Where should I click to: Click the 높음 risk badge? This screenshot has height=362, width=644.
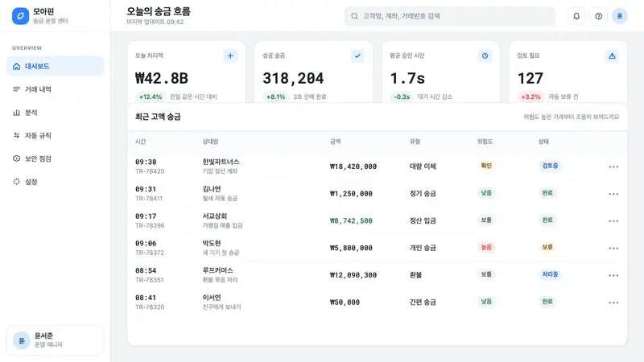486,247
